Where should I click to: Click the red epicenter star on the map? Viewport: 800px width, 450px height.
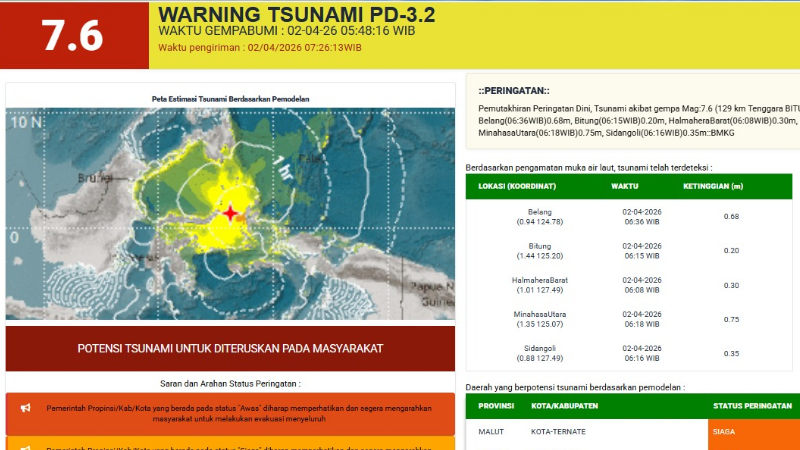(231, 213)
